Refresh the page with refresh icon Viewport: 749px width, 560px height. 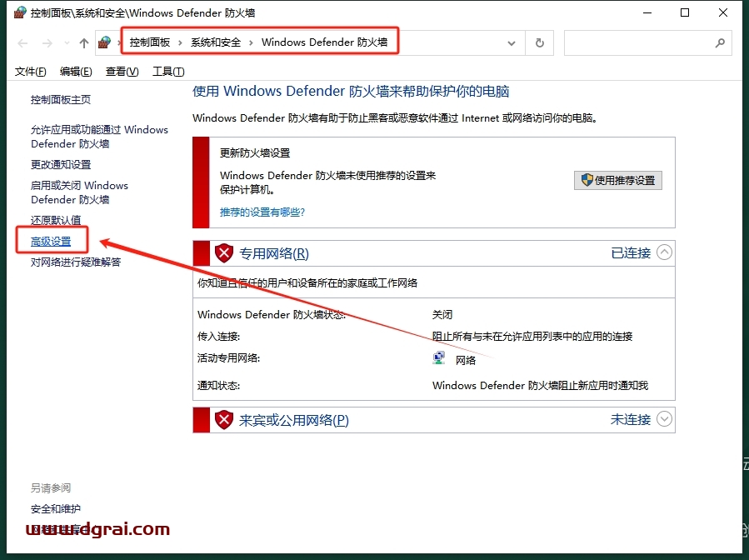click(540, 43)
